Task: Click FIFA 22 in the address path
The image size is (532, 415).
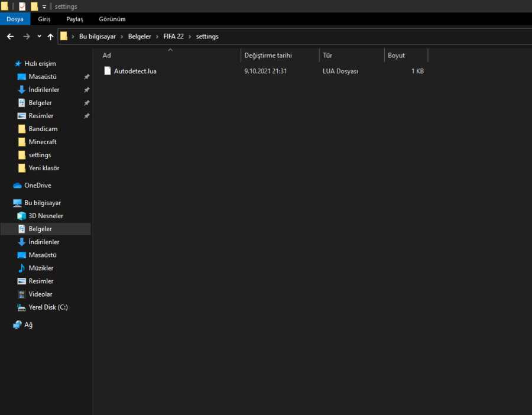Action: [x=173, y=37]
